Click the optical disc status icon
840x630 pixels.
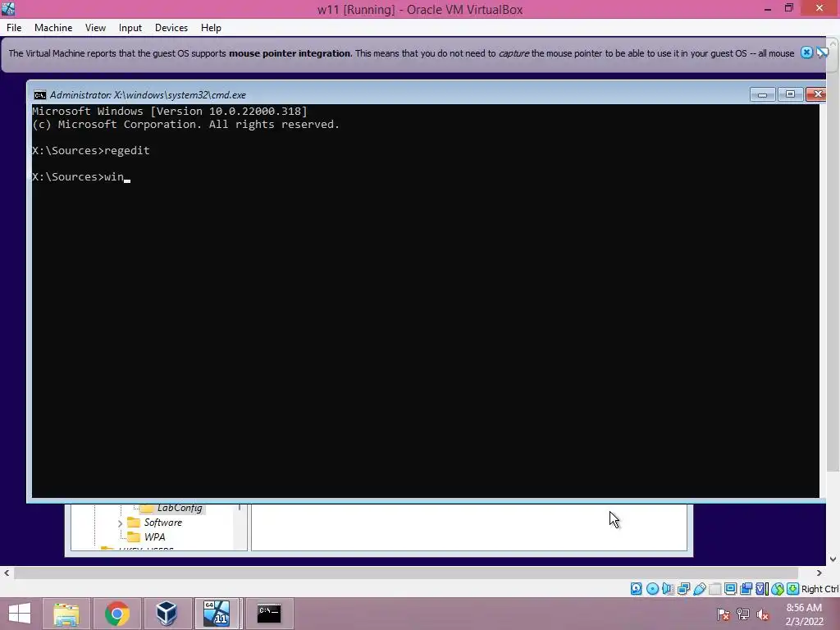coord(652,589)
